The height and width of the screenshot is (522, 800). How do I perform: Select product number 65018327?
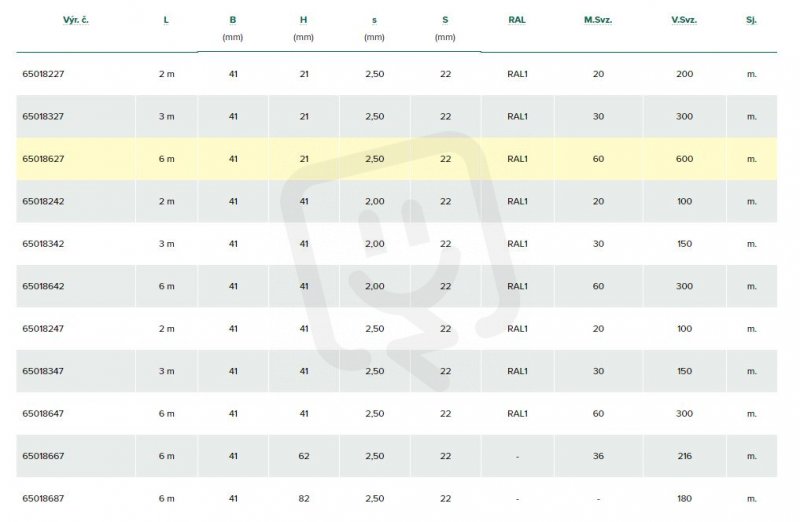click(x=43, y=116)
